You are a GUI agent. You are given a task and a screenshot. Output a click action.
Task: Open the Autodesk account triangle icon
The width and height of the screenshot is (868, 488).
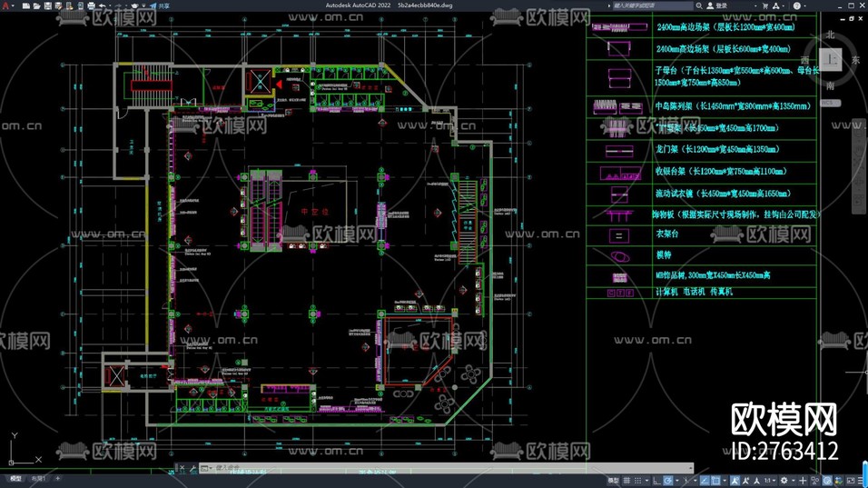[x=775, y=5]
